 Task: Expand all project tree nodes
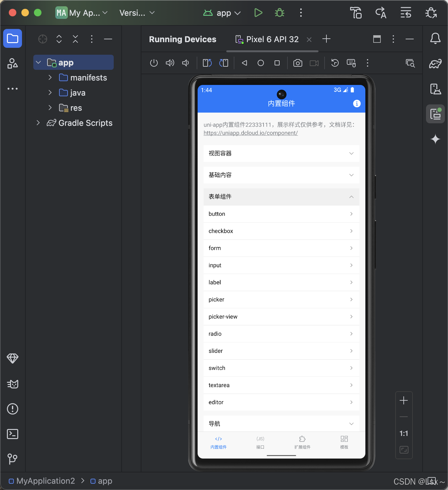tap(59, 39)
